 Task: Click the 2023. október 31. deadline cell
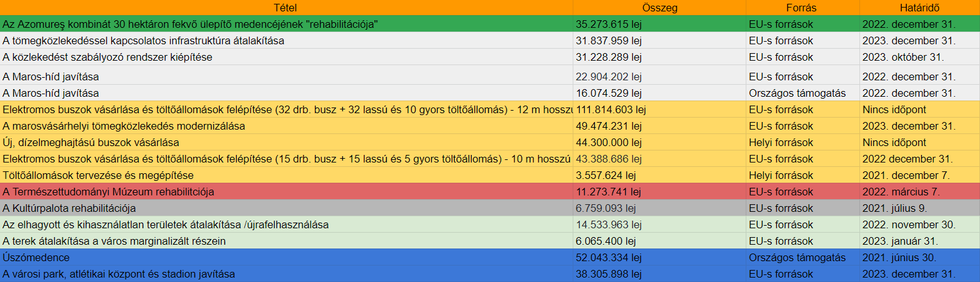(x=903, y=57)
